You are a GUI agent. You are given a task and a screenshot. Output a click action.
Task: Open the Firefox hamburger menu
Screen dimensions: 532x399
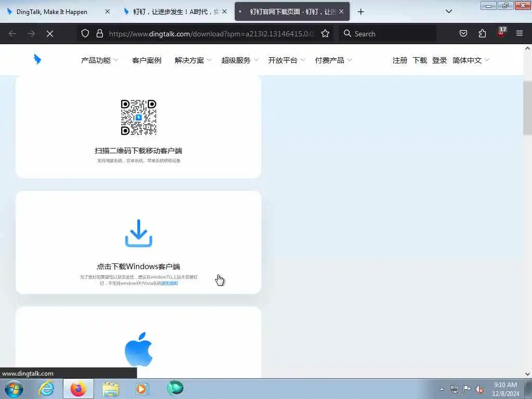520,33
